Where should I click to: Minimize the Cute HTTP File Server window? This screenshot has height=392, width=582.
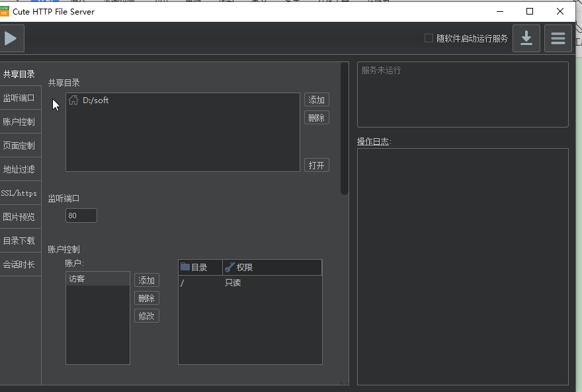(x=500, y=11)
